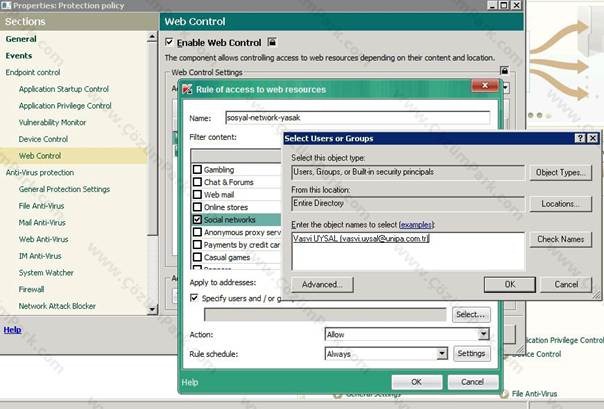Check the Online stores category
The width and height of the screenshot is (604, 409).
coord(197,207)
